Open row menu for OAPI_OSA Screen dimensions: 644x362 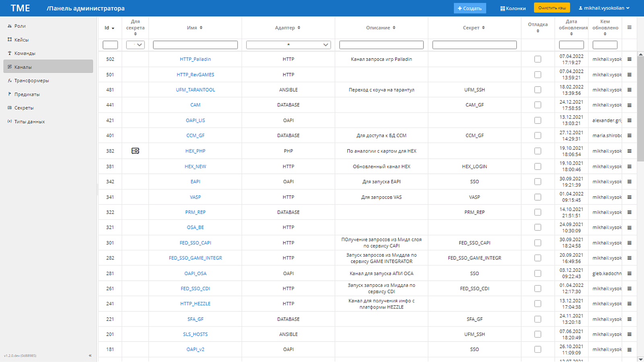point(629,273)
